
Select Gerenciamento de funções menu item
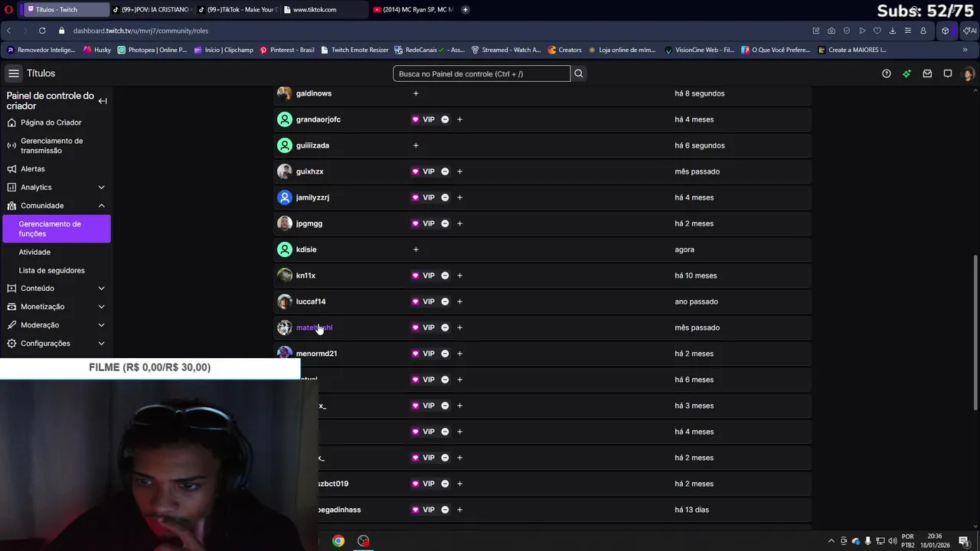(56, 229)
